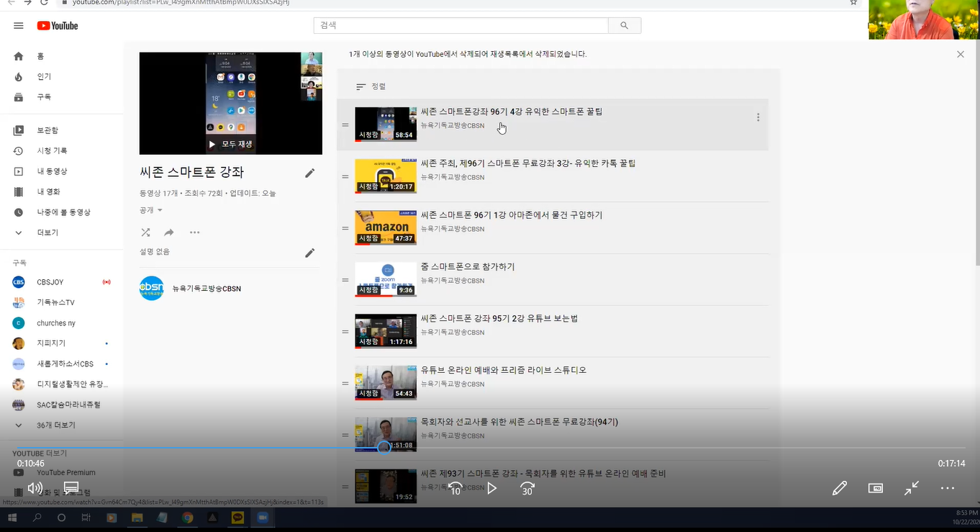Click the search magnifier button
Screen dimensions: 980x532
624,26
